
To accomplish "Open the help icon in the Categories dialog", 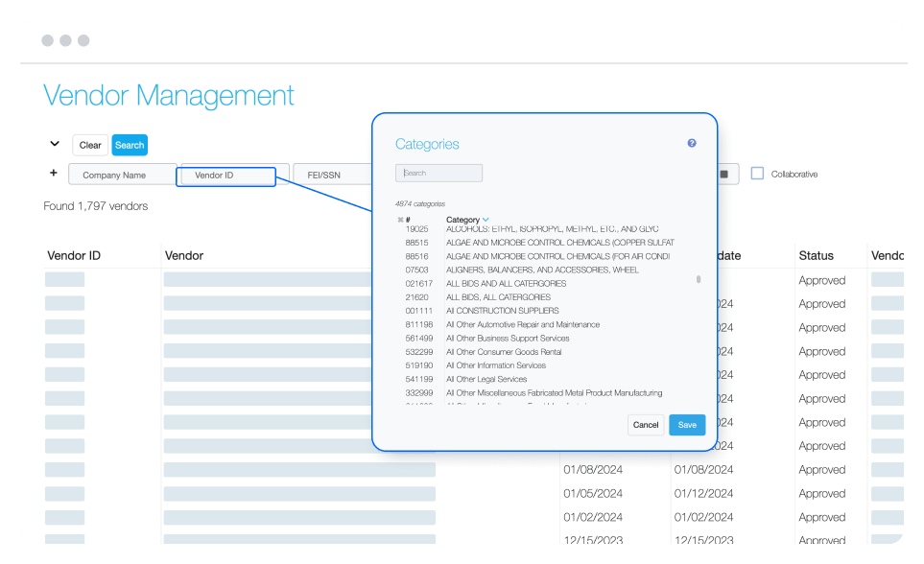I will coord(691,142).
